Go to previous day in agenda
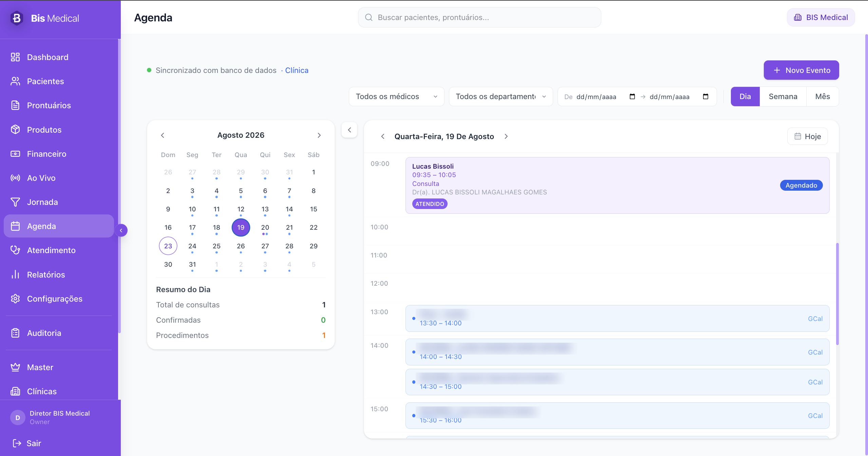The width and height of the screenshot is (868, 456). click(383, 136)
